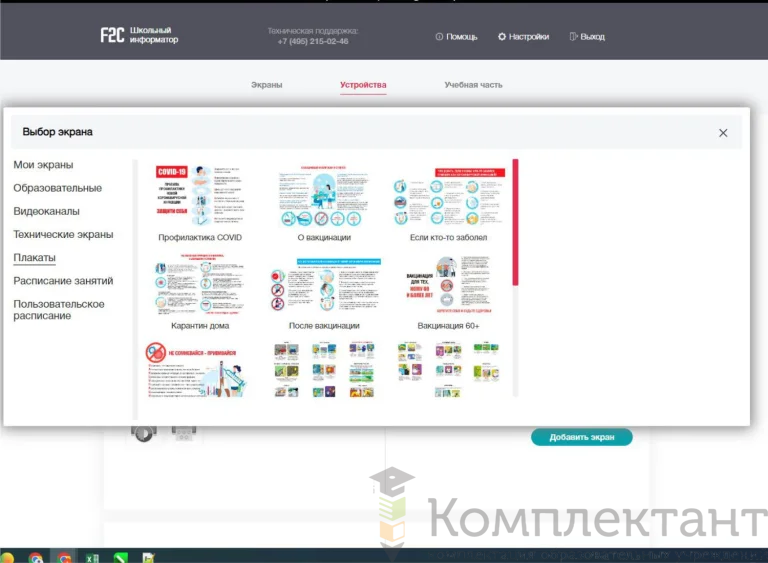Select the Устройства tab
The width and height of the screenshot is (768, 563).
click(363, 85)
